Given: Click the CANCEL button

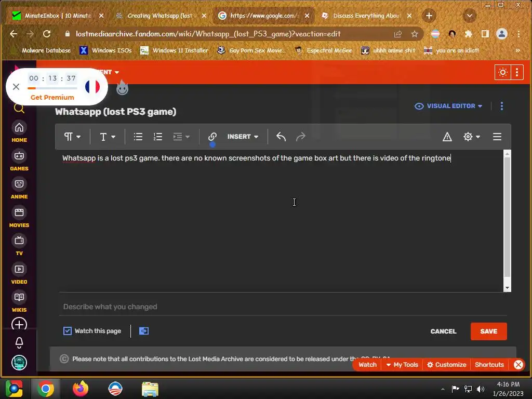Looking at the screenshot, I should 443,331.
